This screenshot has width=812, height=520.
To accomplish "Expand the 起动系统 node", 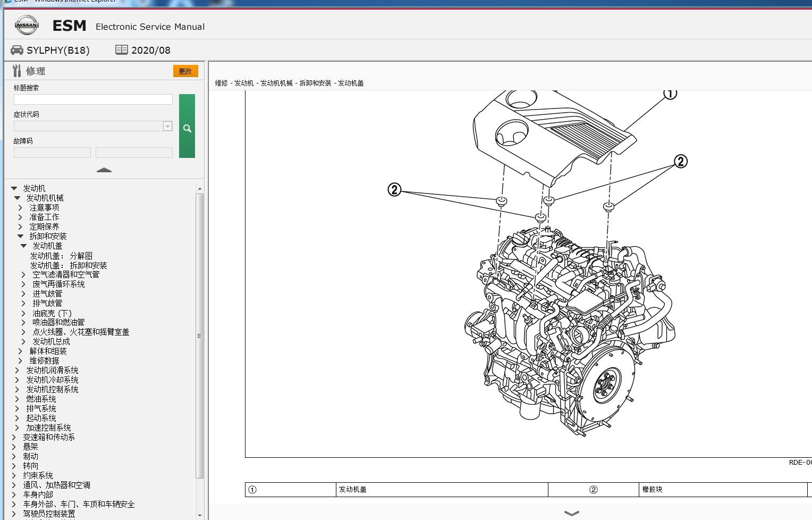I will click(x=17, y=418).
